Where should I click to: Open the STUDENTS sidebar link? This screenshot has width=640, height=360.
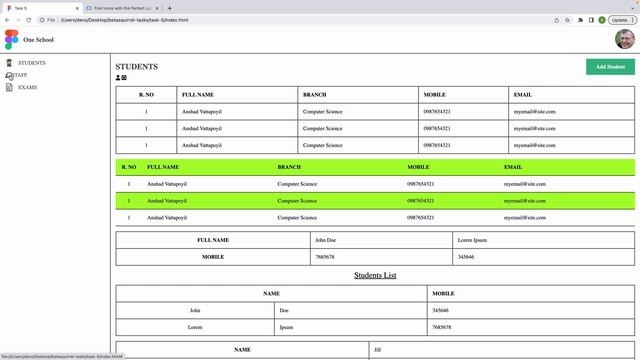click(32, 63)
